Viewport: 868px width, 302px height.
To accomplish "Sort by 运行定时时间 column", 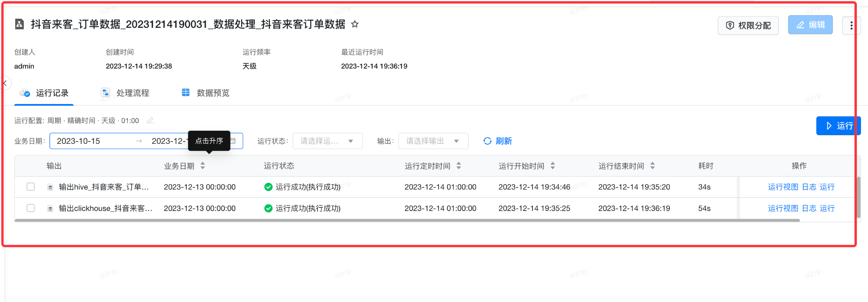I will pyautogui.click(x=458, y=166).
